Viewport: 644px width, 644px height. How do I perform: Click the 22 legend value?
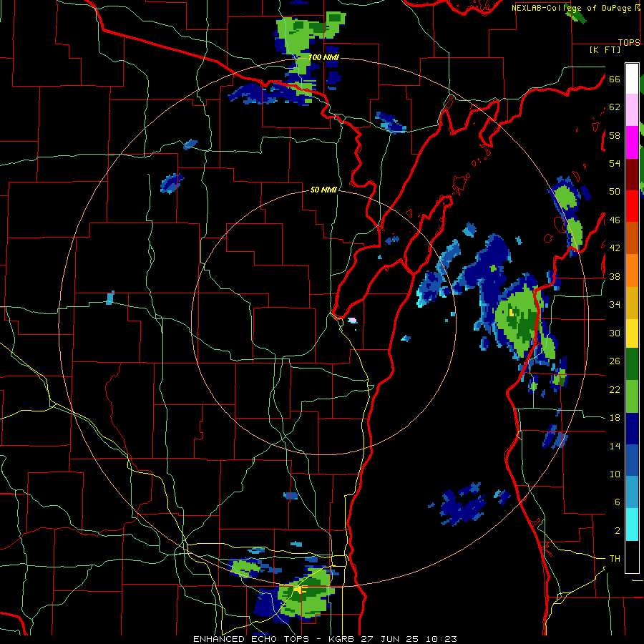click(x=615, y=389)
